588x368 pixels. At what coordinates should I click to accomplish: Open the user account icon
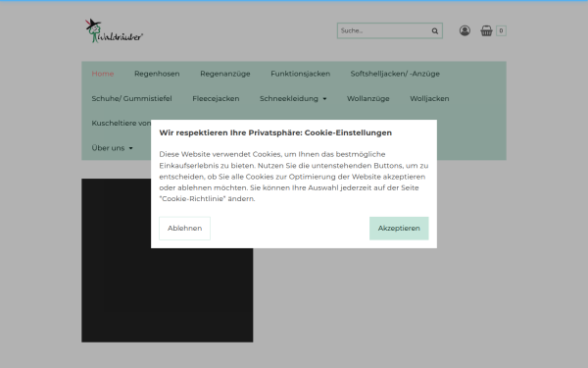tap(465, 30)
